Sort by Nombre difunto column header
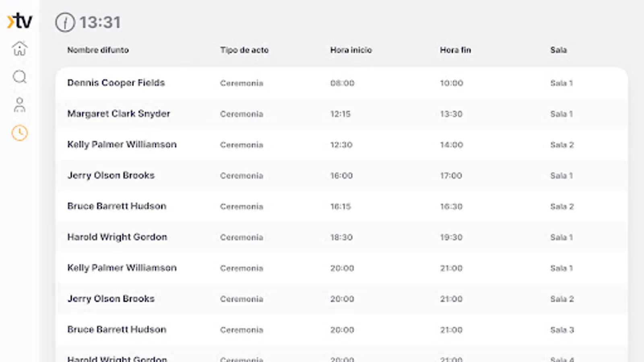The image size is (644, 362). [98, 50]
